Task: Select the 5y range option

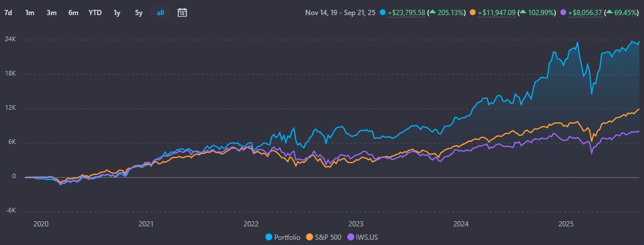Action: click(x=138, y=12)
